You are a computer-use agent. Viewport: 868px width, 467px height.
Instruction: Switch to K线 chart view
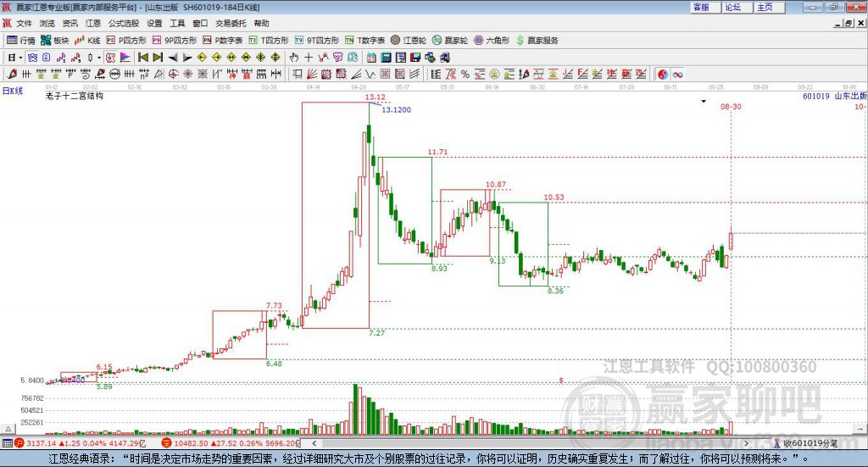click(87, 40)
